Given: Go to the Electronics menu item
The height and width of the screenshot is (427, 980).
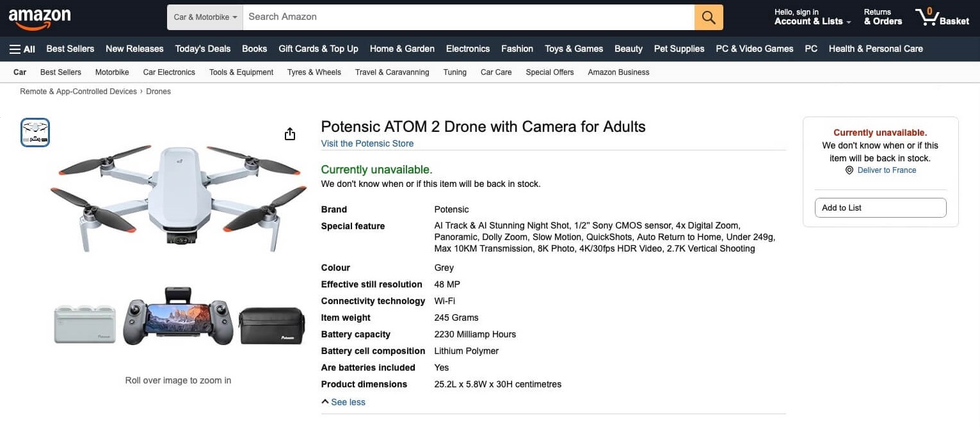Looking at the screenshot, I should (468, 49).
